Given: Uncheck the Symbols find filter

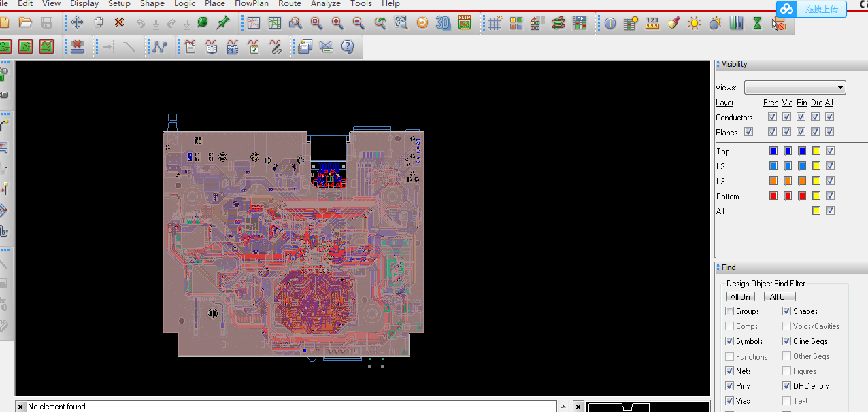Looking at the screenshot, I should (x=730, y=341).
